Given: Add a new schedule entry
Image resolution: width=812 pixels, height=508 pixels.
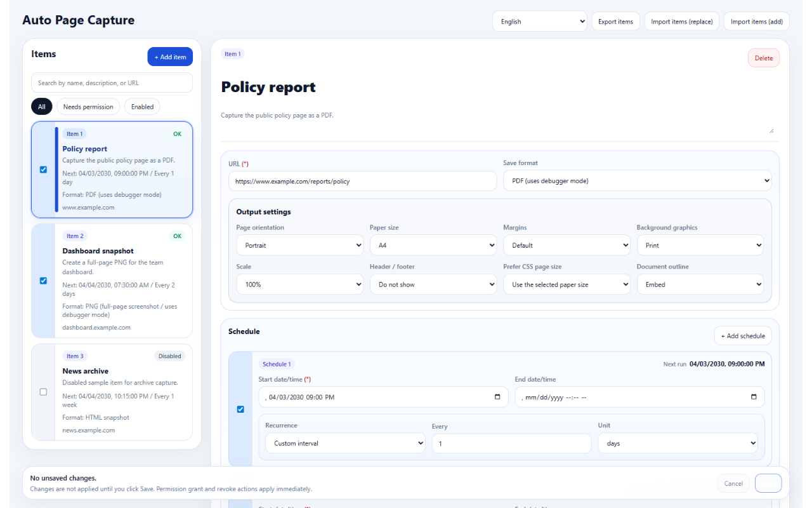Looking at the screenshot, I should [x=743, y=336].
